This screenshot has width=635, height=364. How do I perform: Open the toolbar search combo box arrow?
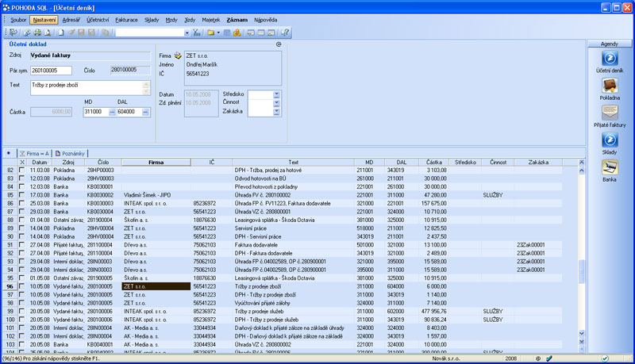187,33
